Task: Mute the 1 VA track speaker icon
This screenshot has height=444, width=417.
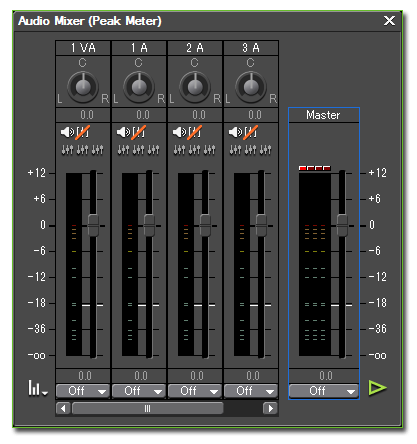Action: [67, 132]
